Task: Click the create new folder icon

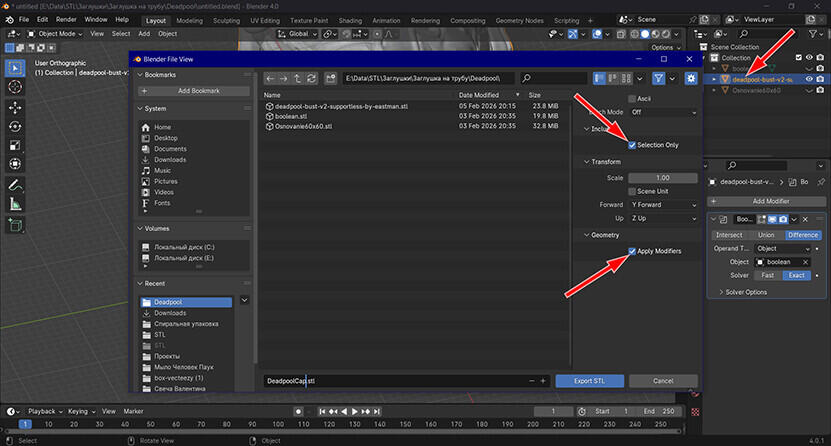Action: 330,78
